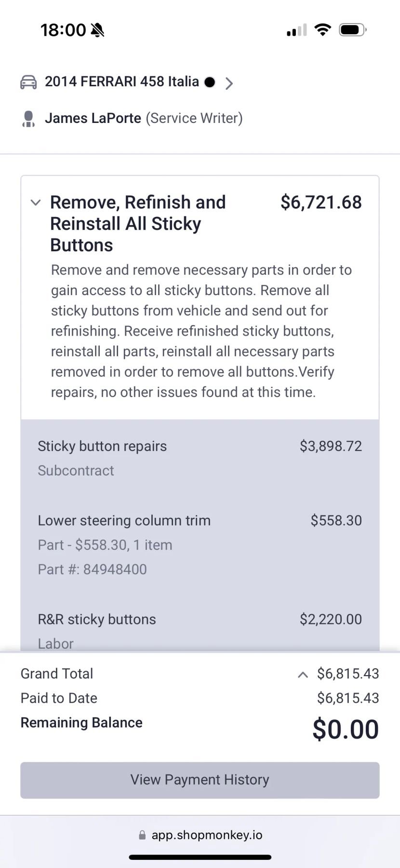Tap the 2014 FERRARI 458 Italia title

122,82
